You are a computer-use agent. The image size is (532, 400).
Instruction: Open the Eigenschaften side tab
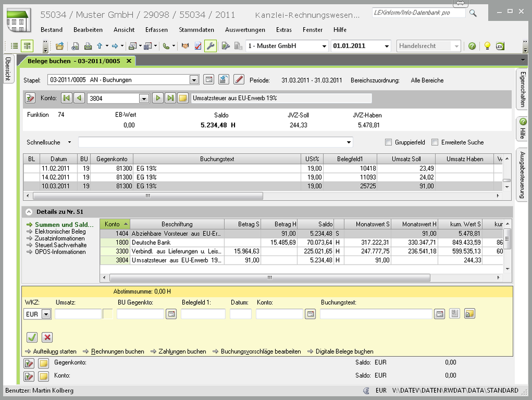(523, 90)
